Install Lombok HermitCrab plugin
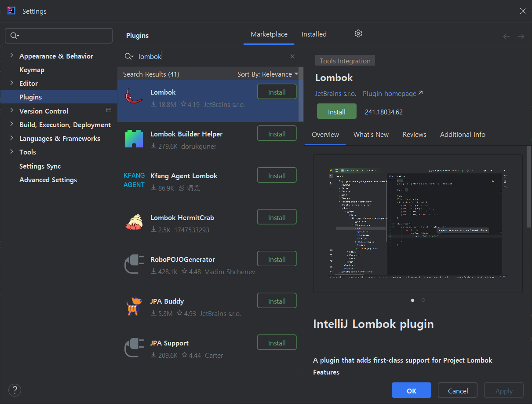The width and height of the screenshot is (532, 404). 277,217
